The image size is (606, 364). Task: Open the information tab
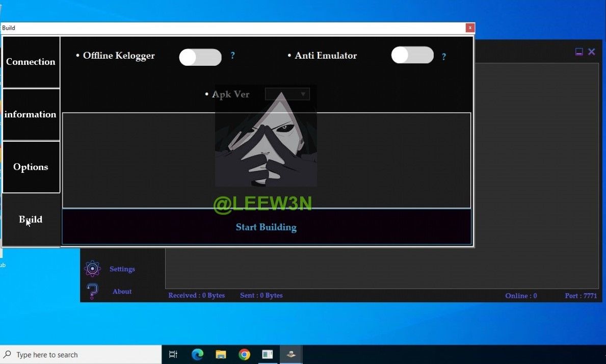click(31, 115)
